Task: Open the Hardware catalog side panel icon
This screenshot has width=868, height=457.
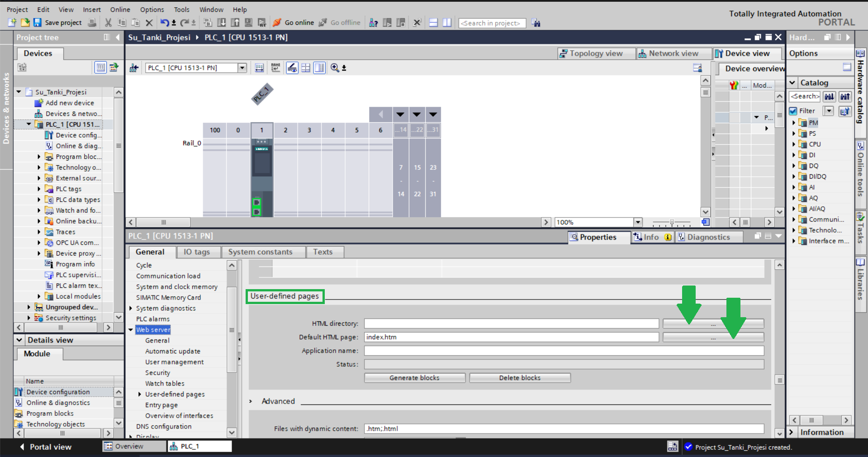Action: click(860, 53)
